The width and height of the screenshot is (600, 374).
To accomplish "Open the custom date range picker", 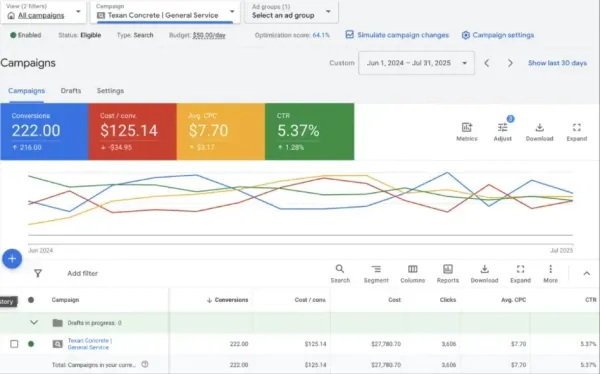I will coord(416,63).
